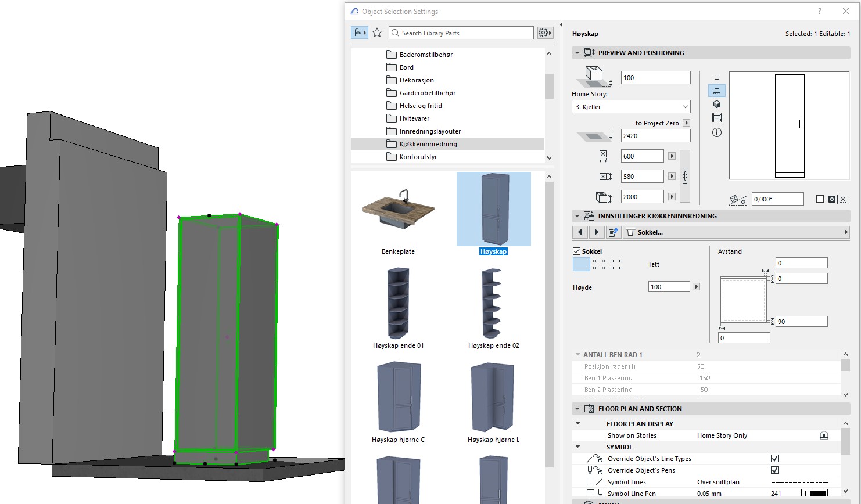Toggle Override Object's Line Types checkbox
The height and width of the screenshot is (504, 861).
(774, 459)
